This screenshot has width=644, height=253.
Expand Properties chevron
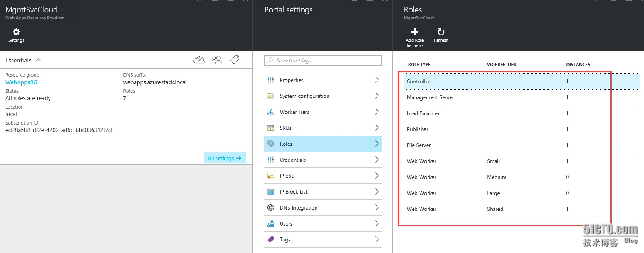click(x=377, y=80)
